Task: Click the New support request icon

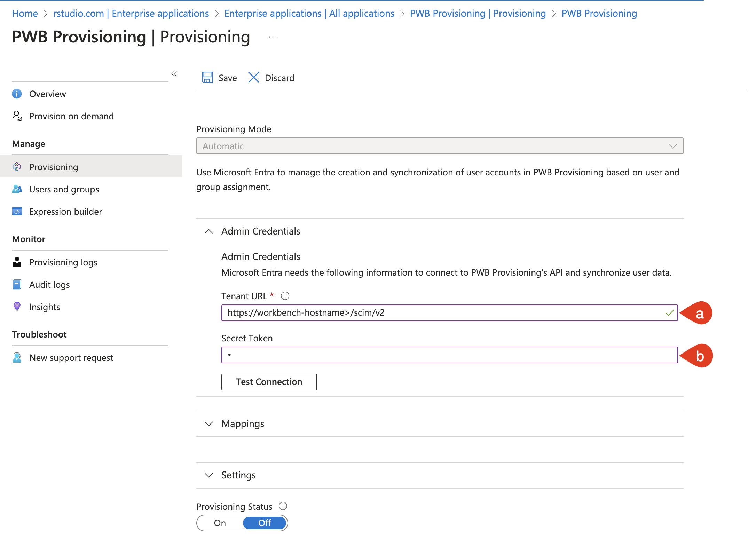Action: point(17,357)
